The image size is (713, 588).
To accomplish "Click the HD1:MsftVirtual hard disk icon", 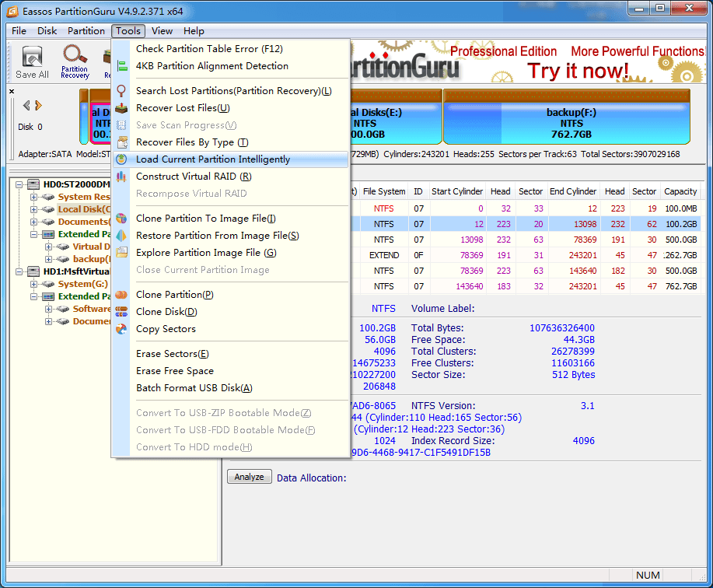I will (x=33, y=271).
